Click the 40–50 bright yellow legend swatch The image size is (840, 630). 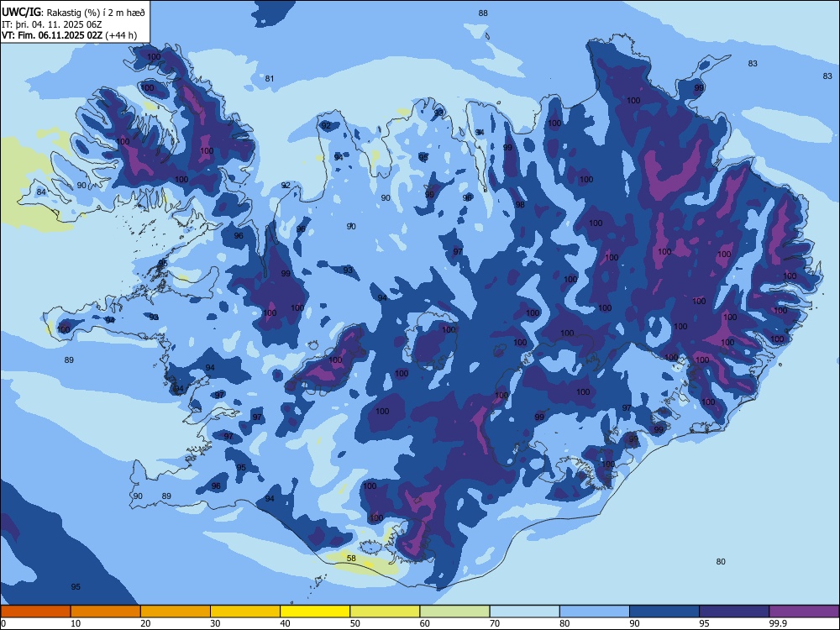click(315, 612)
